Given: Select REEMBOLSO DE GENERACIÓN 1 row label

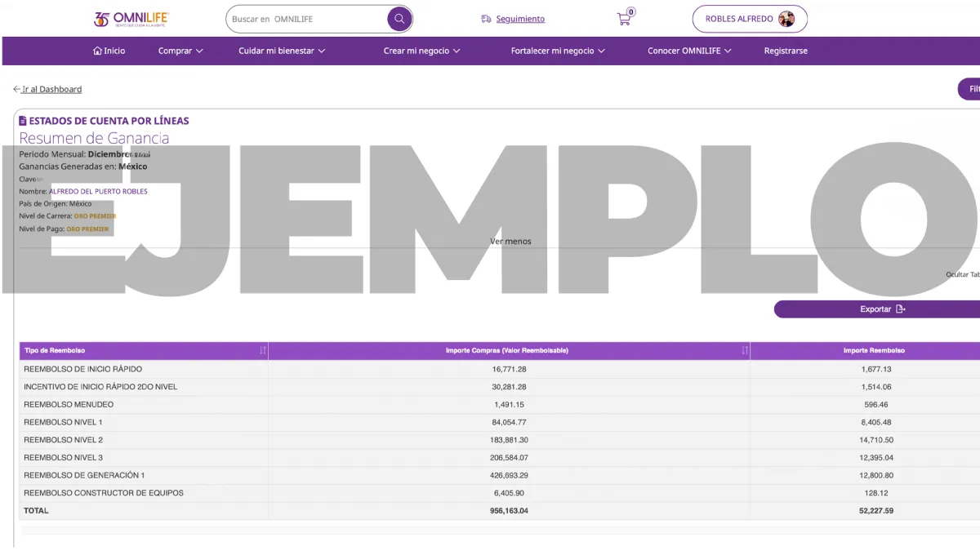Looking at the screenshot, I should (x=84, y=475).
